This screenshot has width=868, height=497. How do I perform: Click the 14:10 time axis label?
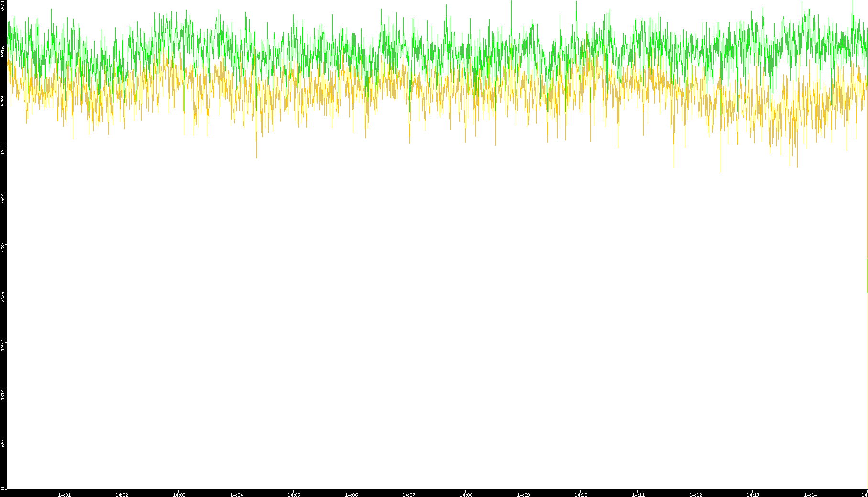581,495
